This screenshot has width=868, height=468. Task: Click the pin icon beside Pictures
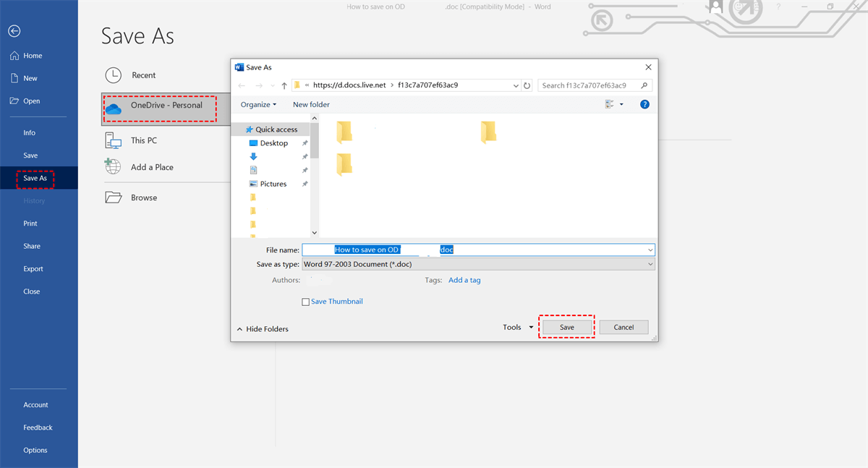pos(305,184)
